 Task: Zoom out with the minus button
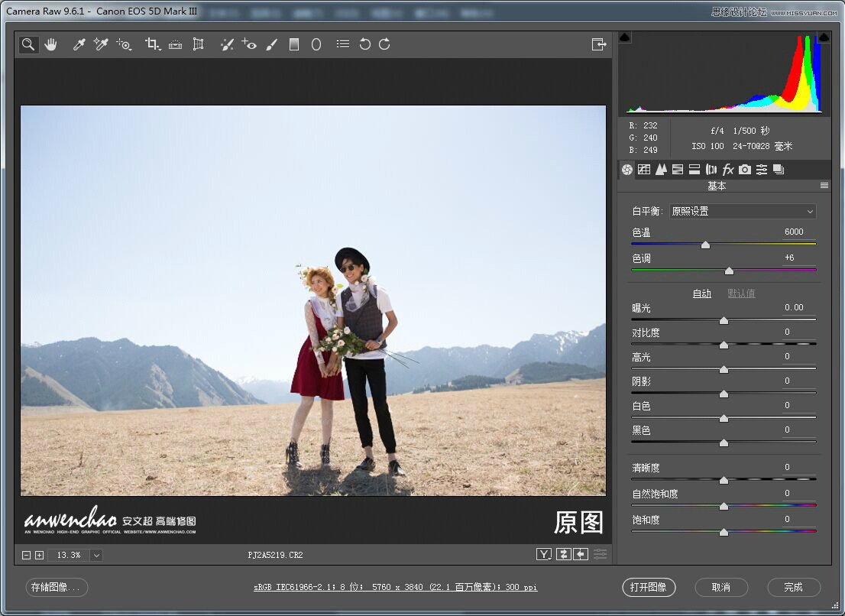click(26, 555)
